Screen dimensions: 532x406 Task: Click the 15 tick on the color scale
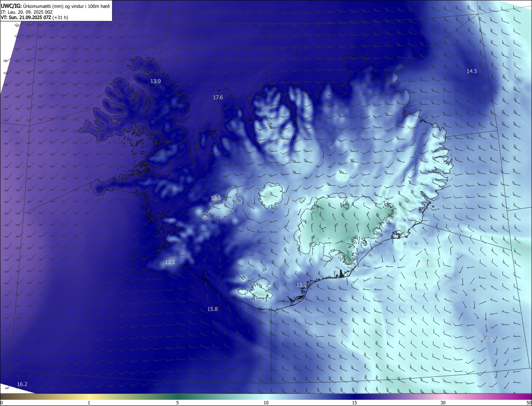click(355, 403)
